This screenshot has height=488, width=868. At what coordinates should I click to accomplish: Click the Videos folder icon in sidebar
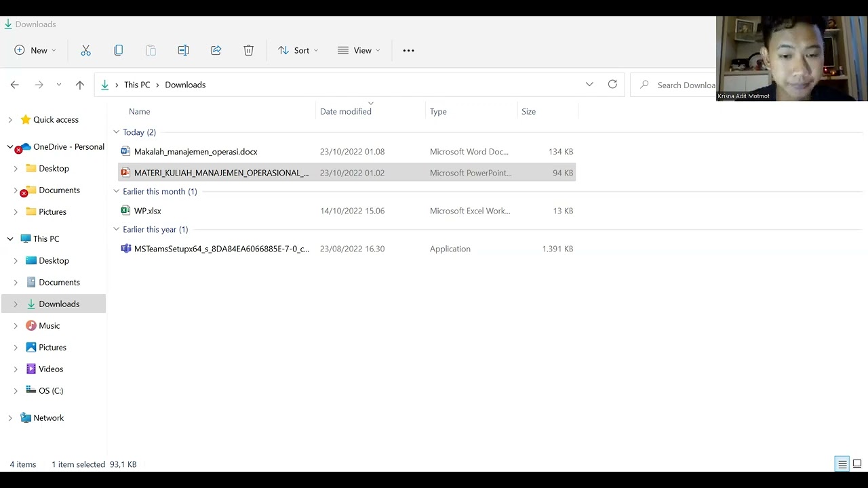tap(31, 369)
